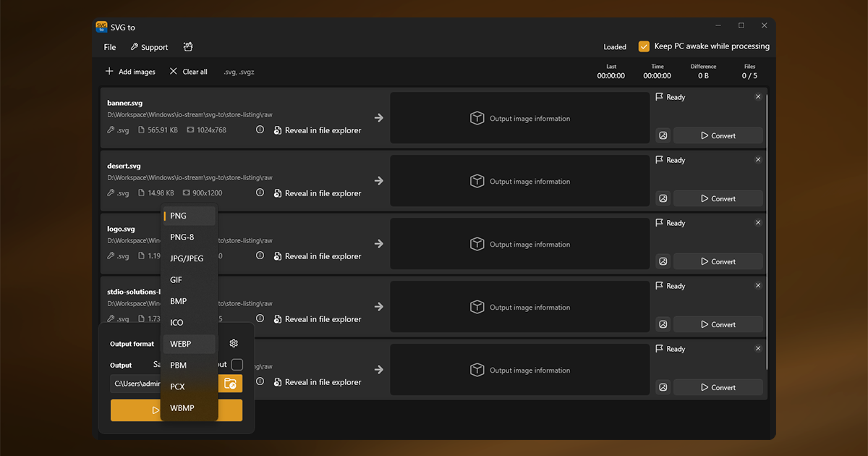Open output format settings gear
The width and height of the screenshot is (868, 456).
point(234,344)
